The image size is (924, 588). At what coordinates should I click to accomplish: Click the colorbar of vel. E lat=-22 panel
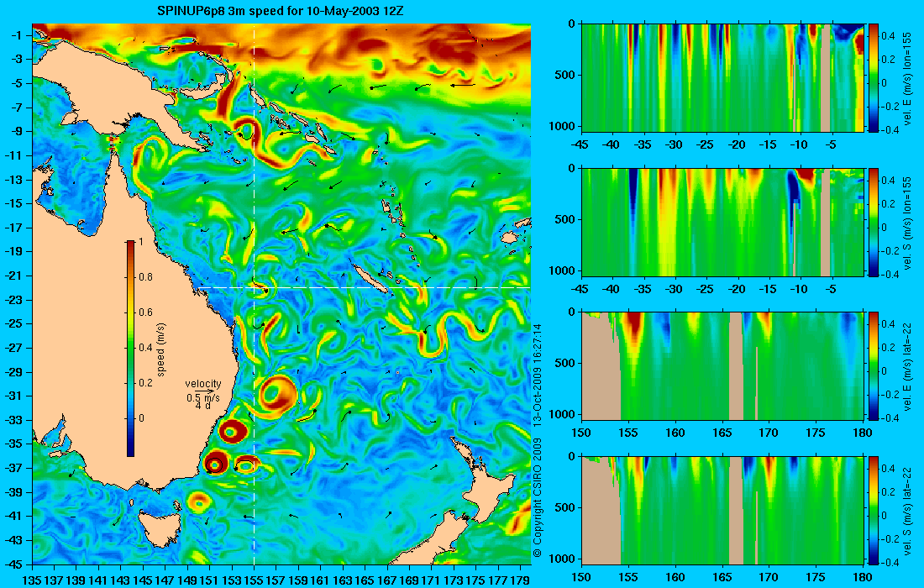(873, 366)
